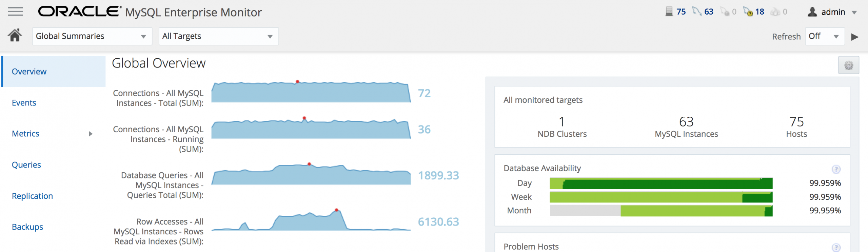
Task: Click the 1 NDB Clusters count
Action: click(562, 121)
